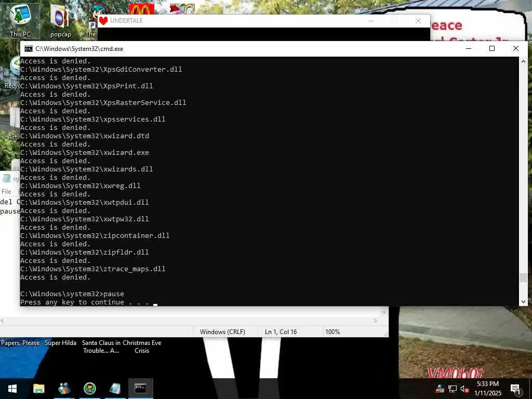
Task: Switch to the Notepad taskbar icon
Action: point(115,389)
